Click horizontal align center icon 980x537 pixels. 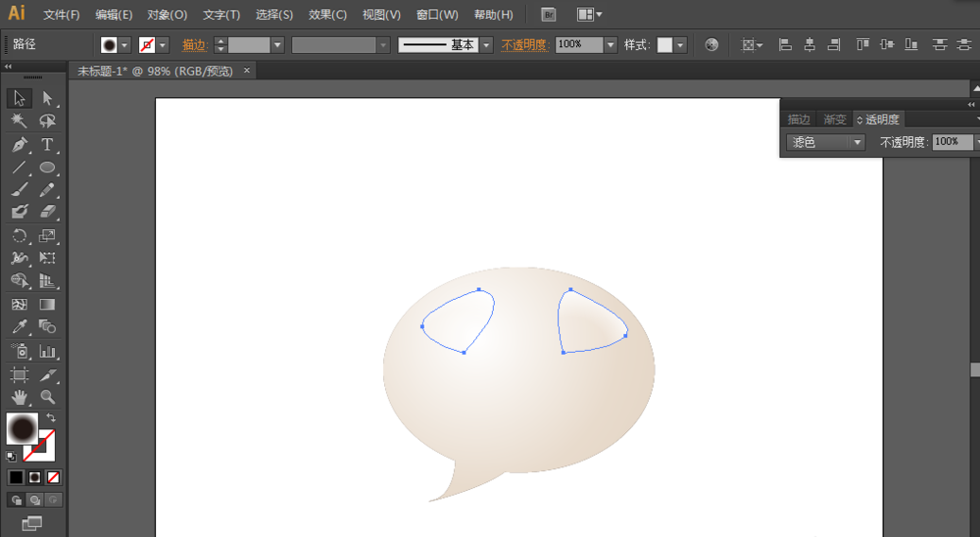coord(809,44)
